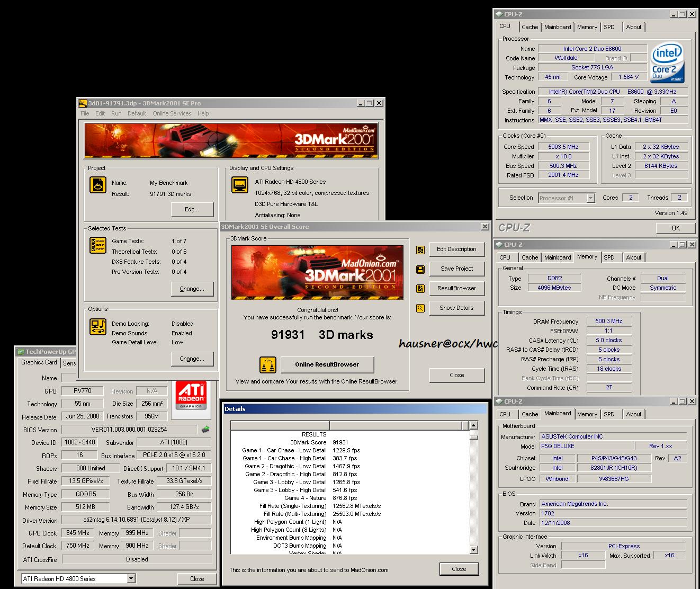Screen dimensions: 700x589
Task: Open the Default menu in 3DMark2001
Action: click(137, 113)
